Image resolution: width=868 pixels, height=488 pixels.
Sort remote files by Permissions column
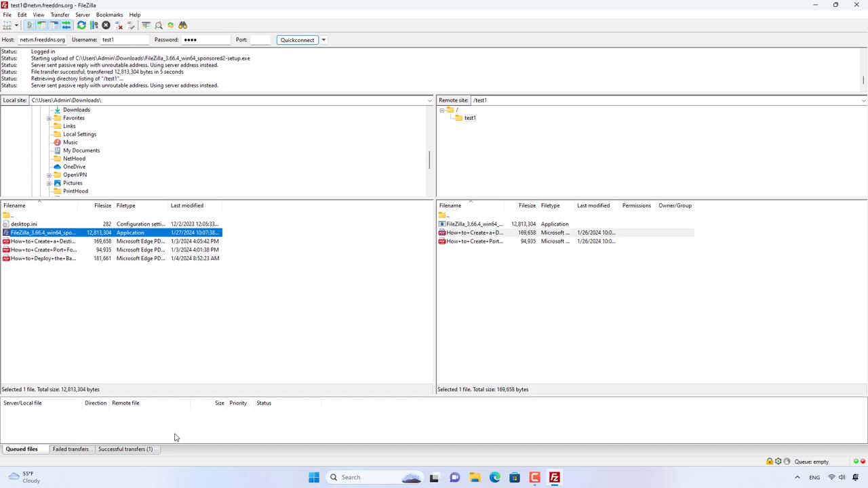click(636, 205)
